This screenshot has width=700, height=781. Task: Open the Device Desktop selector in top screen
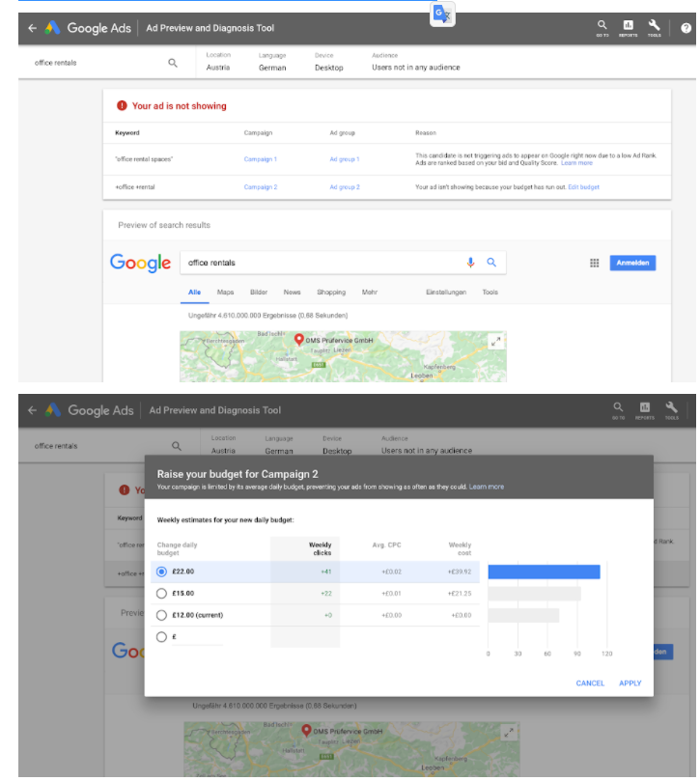tap(329, 62)
